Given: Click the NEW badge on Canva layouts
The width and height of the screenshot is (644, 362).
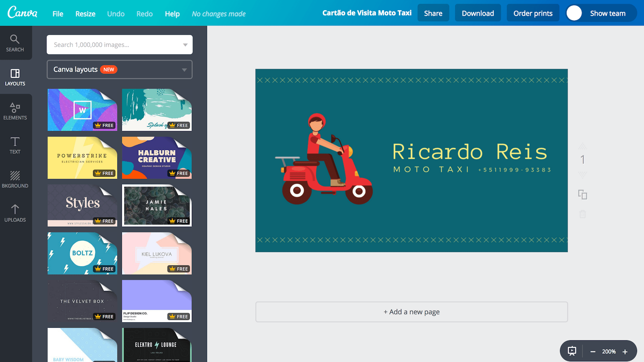Looking at the screenshot, I should click(109, 69).
